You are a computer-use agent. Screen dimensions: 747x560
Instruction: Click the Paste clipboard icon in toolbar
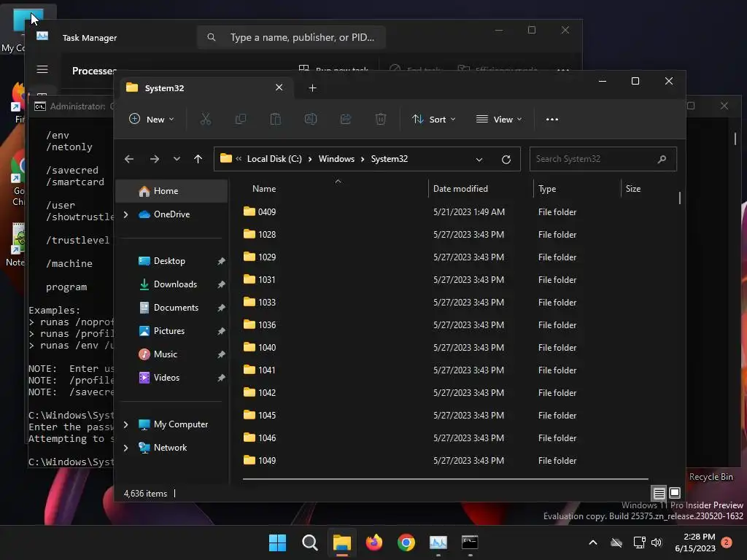pyautogui.click(x=275, y=119)
